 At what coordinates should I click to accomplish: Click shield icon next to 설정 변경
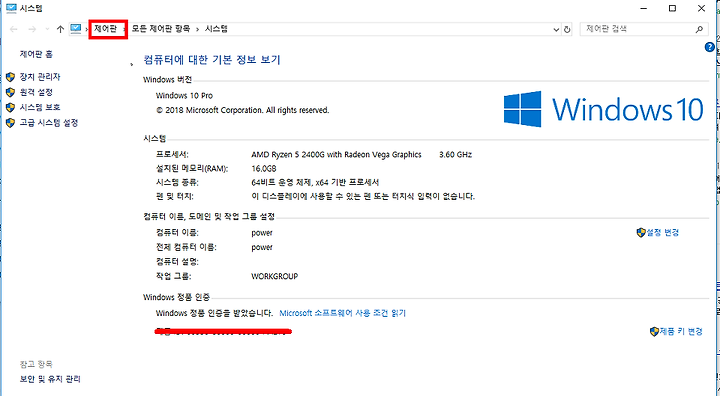641,232
